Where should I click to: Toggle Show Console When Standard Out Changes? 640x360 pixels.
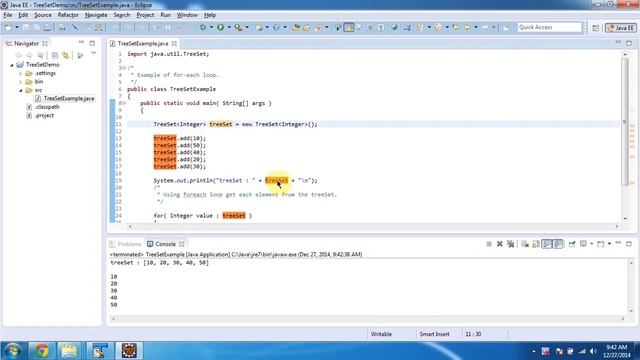click(x=547, y=244)
